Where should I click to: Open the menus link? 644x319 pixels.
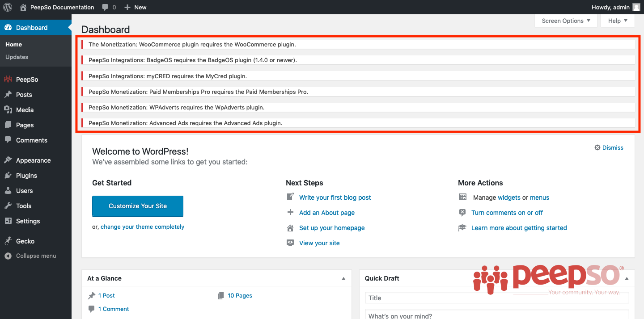click(x=540, y=197)
